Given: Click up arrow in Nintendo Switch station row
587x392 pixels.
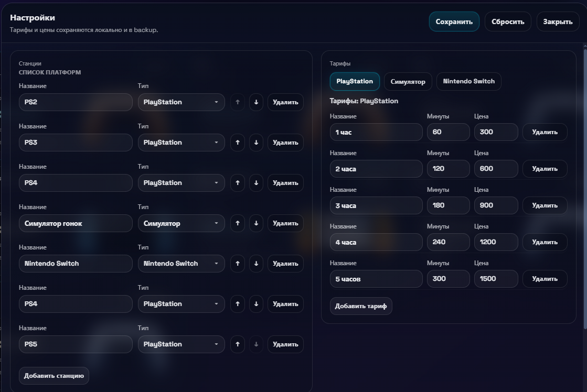Looking at the screenshot, I should 237,264.
